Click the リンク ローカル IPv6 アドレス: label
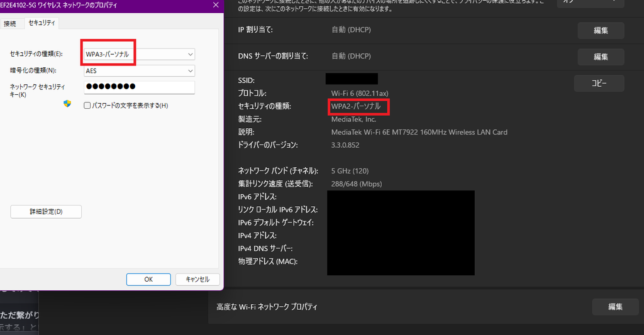The image size is (644, 335). pyautogui.click(x=278, y=210)
